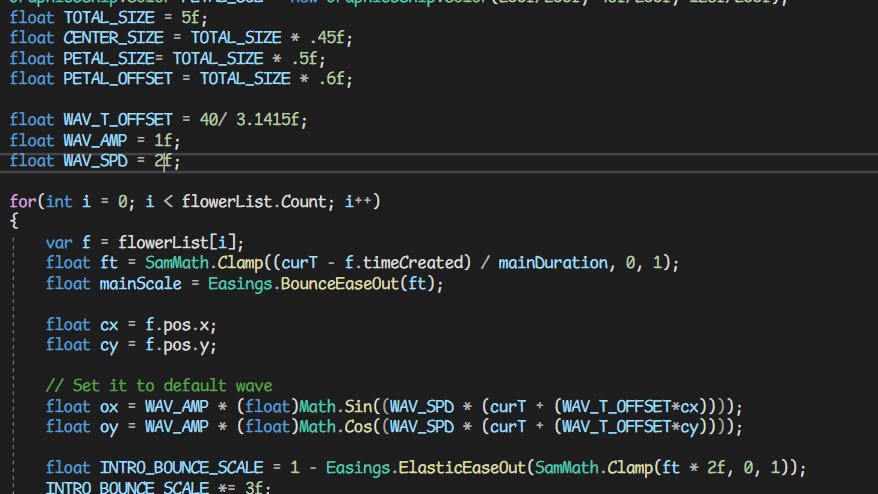
Task: Click the WAV_T_OFFSET variable name
Action: [118, 120]
